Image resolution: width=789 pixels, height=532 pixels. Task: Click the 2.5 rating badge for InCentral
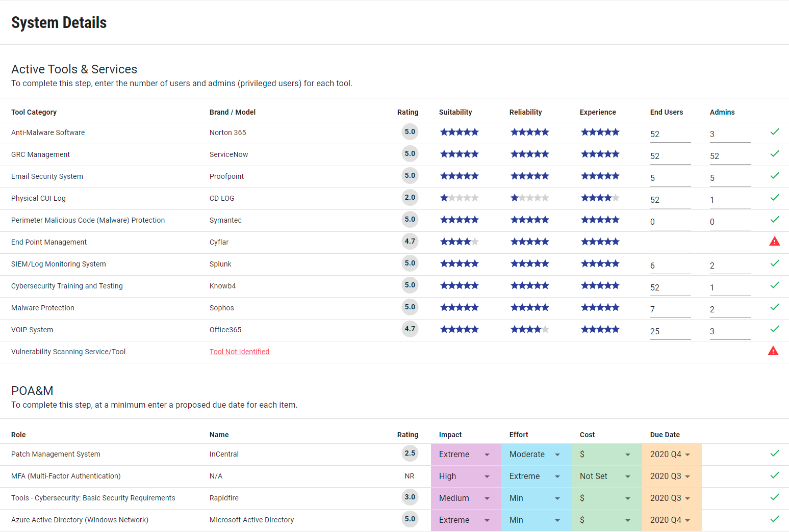[410, 454]
